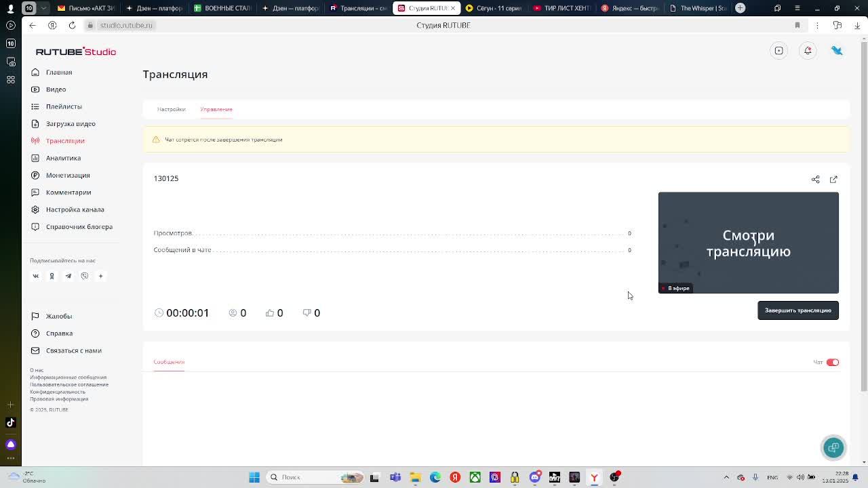Select the Сообщения tab

pos(169,362)
